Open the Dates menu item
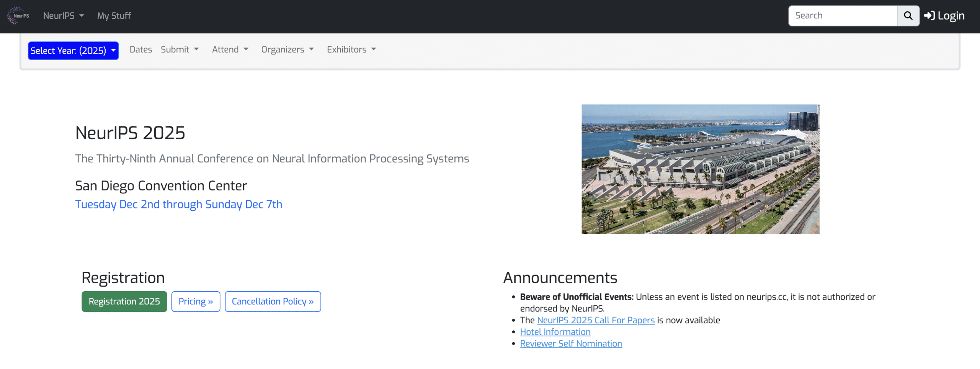Image resolution: width=980 pixels, height=369 pixels. coord(140,49)
